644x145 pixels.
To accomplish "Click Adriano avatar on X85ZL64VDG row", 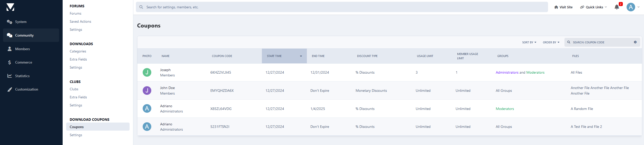I will click(147, 109).
